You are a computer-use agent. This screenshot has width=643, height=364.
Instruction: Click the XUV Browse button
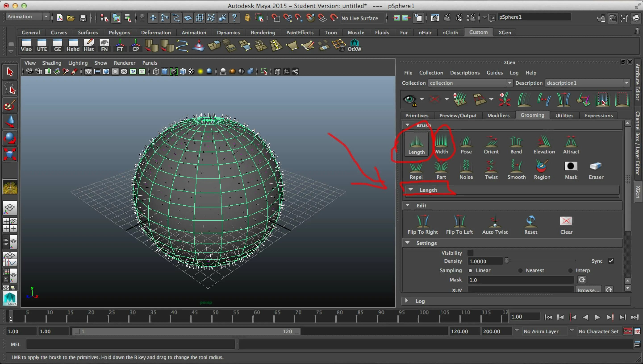pyautogui.click(x=589, y=290)
